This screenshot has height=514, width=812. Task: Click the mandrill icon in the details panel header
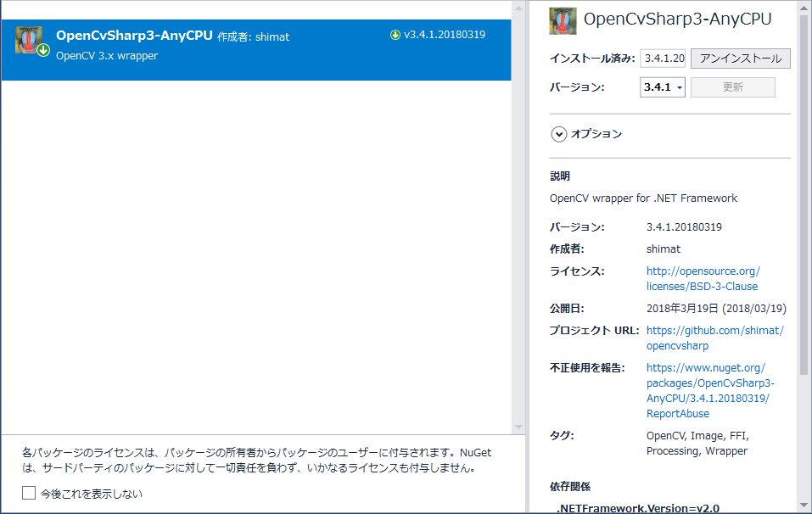[x=563, y=21]
